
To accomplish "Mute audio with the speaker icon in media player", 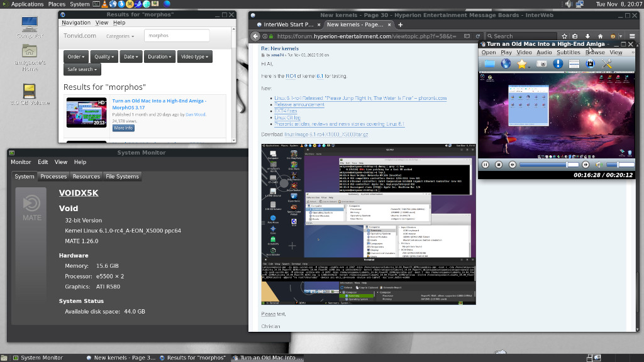I will [599, 165].
